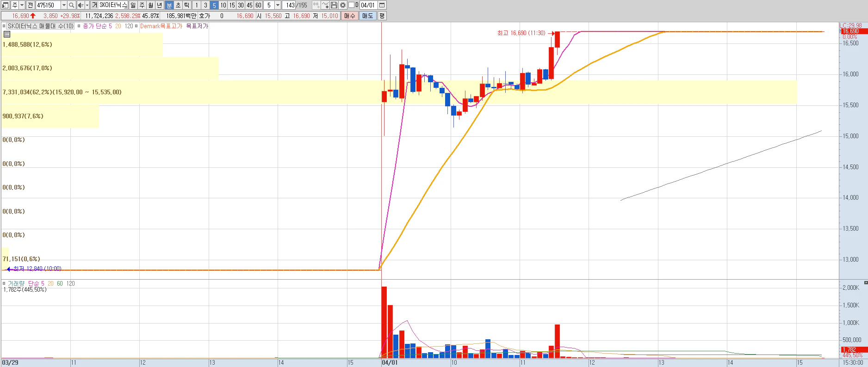Click SK이터닉스 매물대 수(10) legend label
868x367 pixels.
(x=41, y=26)
